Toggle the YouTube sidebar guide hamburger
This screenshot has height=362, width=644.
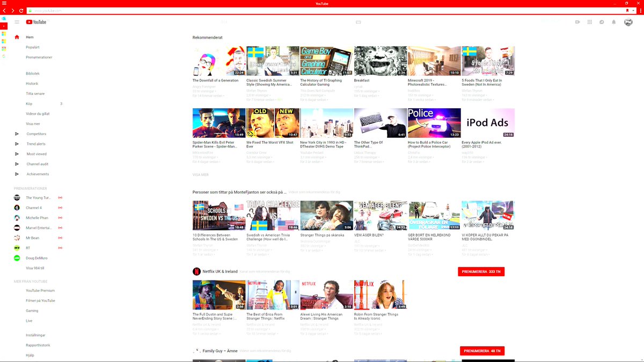pyautogui.click(x=17, y=22)
